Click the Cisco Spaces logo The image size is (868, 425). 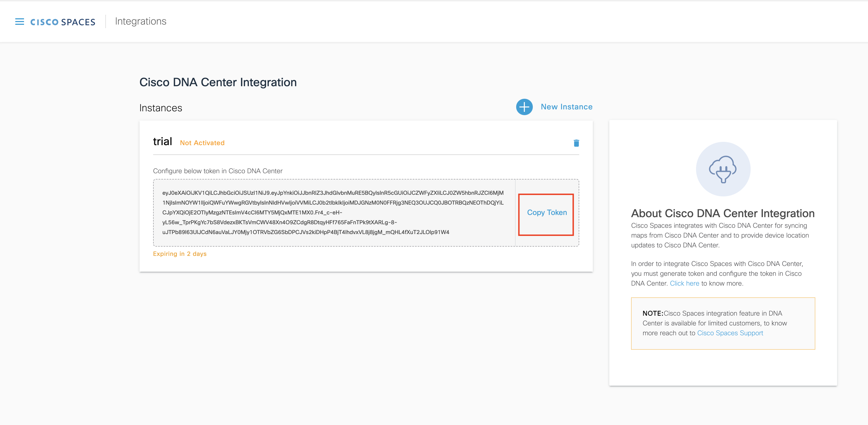[x=63, y=22]
